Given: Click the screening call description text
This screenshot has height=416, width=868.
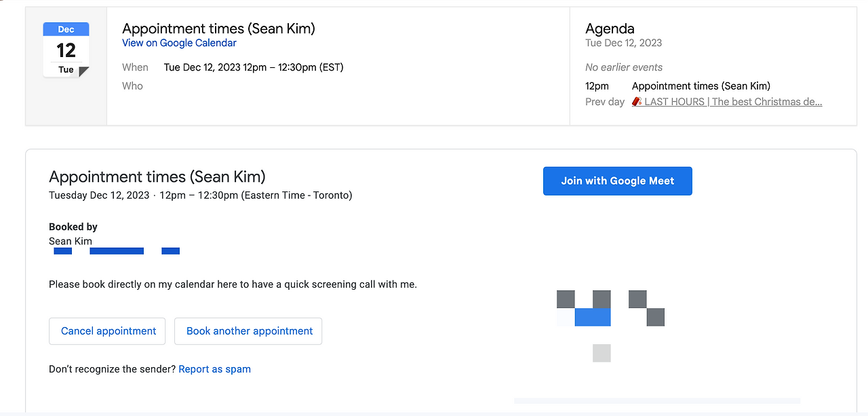Looking at the screenshot, I should (233, 284).
